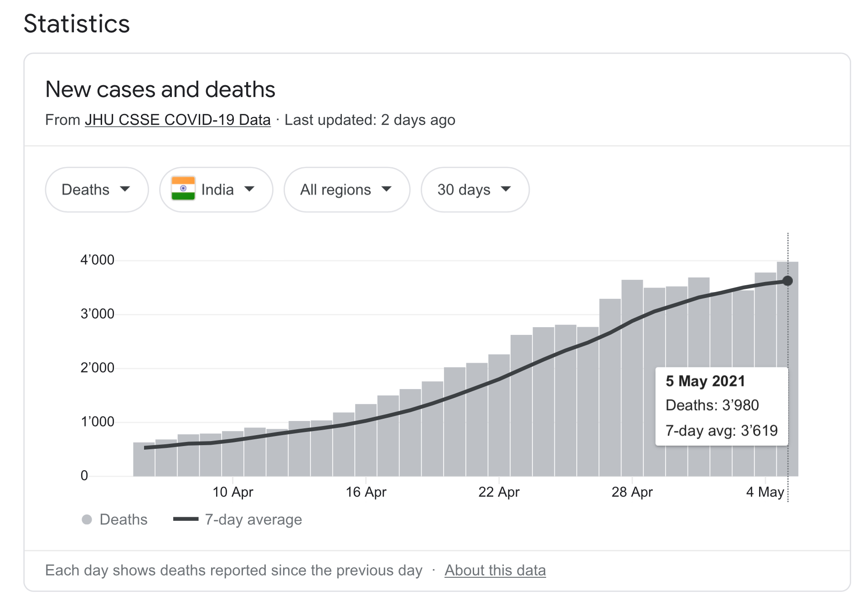This screenshot has width=868, height=606.
Task: Click the 4'000 y-axis label
Action: pyautogui.click(x=98, y=260)
